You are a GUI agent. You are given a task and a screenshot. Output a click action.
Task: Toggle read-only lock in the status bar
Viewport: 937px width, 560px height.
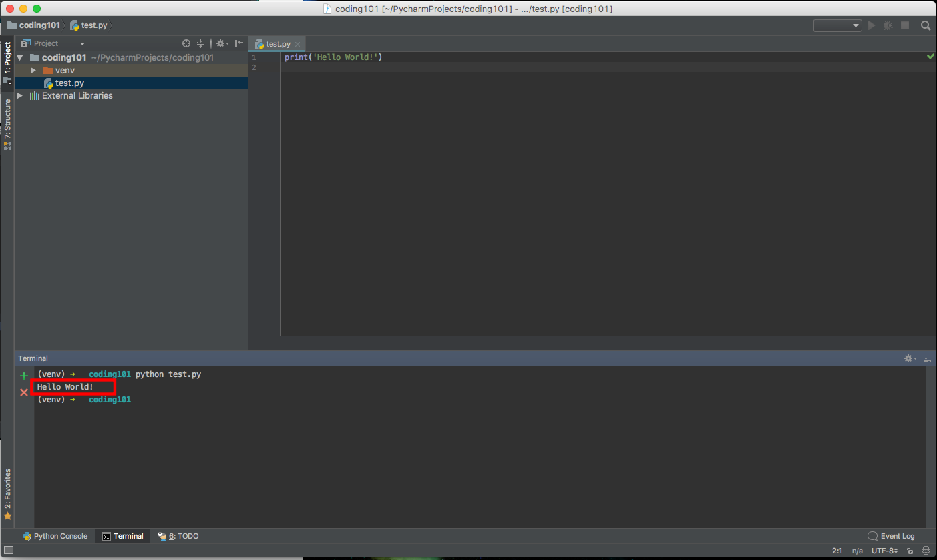tap(910, 551)
